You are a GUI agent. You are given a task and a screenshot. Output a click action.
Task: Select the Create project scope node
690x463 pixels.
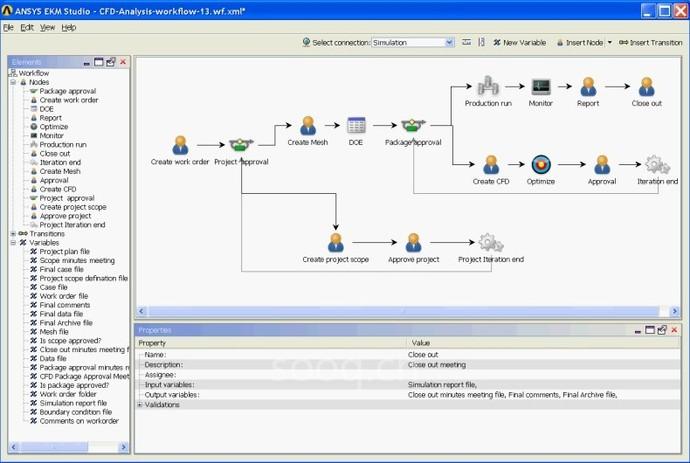coord(335,243)
